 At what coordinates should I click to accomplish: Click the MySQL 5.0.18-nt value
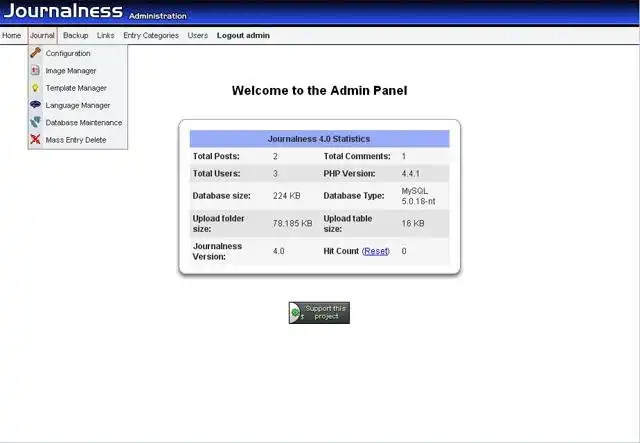(418, 196)
